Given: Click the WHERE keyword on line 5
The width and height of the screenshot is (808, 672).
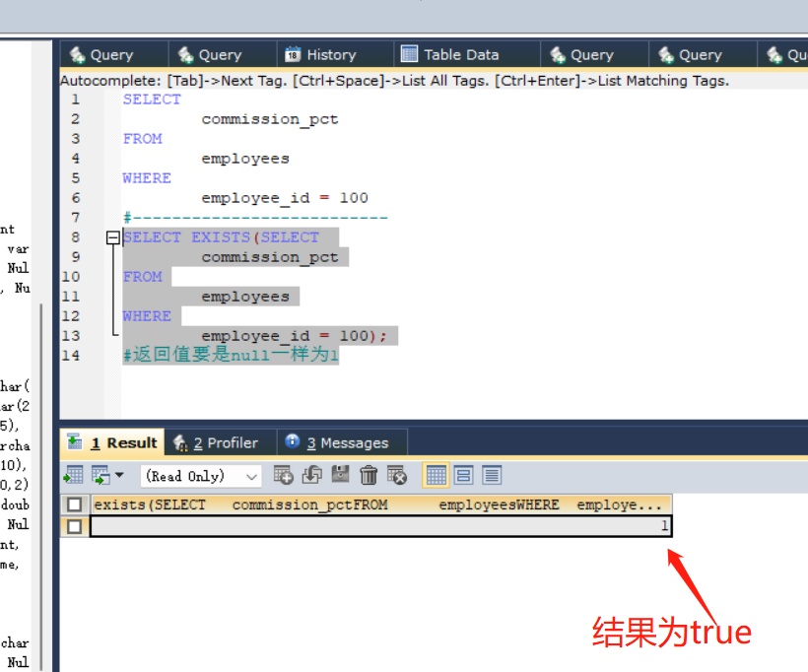Looking at the screenshot, I should click(147, 178).
